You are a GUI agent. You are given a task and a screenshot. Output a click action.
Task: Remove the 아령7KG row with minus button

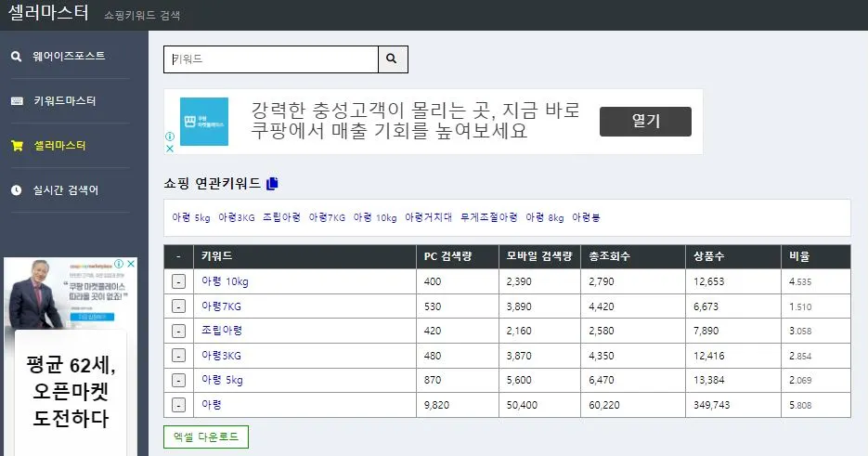click(178, 306)
